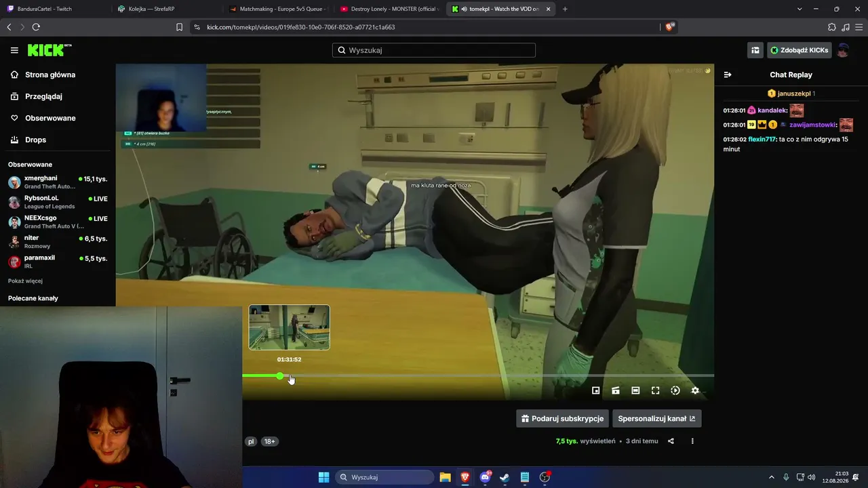Open the video's three-dot options menu

click(692, 441)
